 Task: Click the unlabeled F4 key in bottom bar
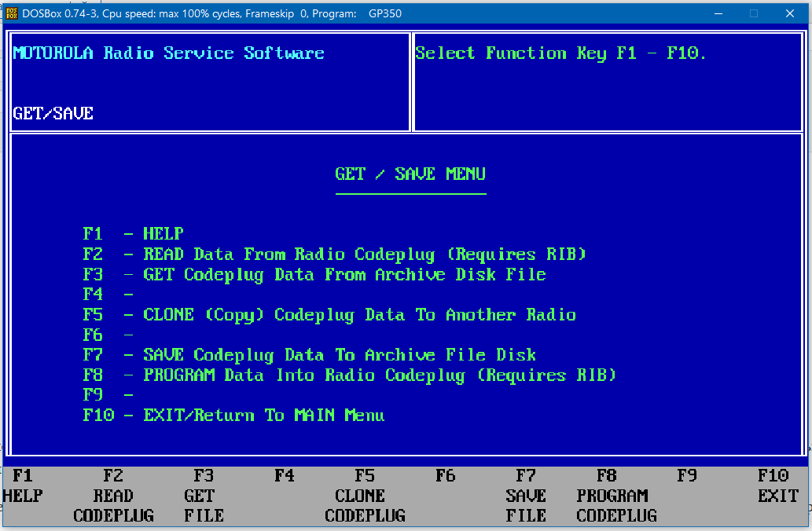285,476
